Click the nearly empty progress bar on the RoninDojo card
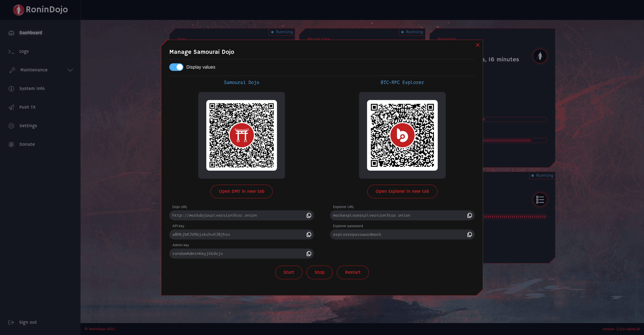 coord(515,119)
